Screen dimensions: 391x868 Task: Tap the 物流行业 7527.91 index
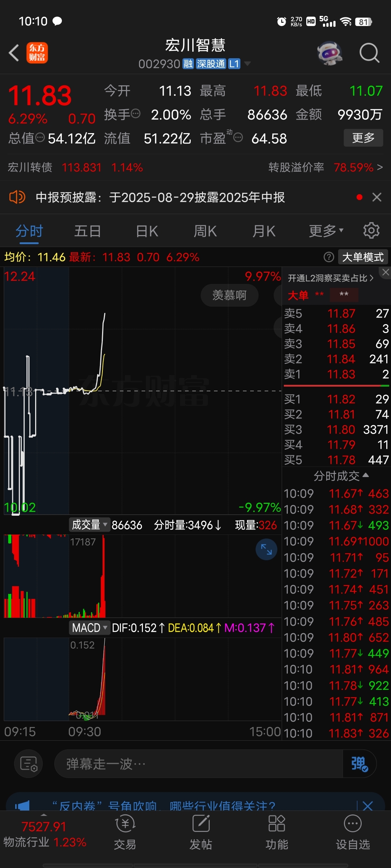[x=45, y=834]
